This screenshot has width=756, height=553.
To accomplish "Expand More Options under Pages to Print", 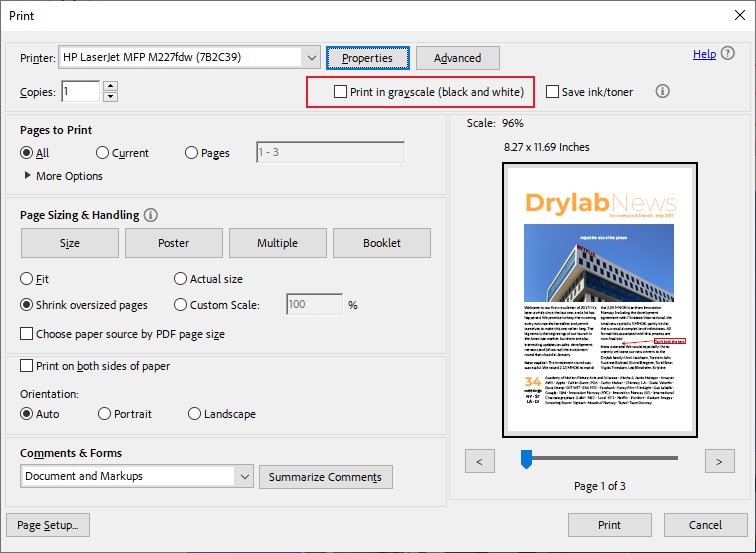I will coord(64,176).
